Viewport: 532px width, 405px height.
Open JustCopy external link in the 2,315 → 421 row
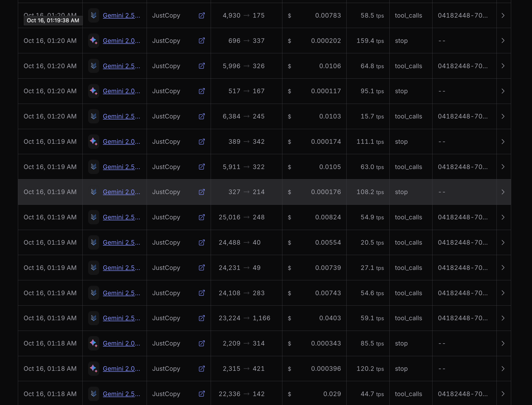[202, 369]
